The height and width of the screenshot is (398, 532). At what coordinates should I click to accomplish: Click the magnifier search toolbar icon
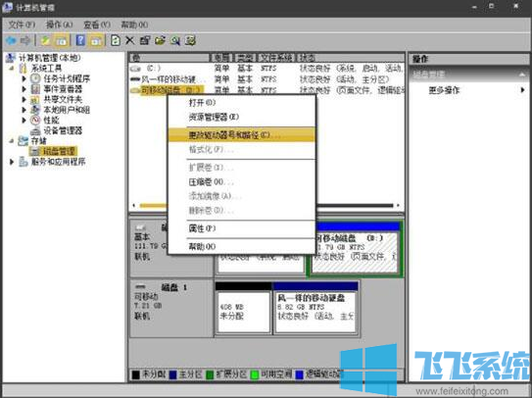pyautogui.click(x=175, y=41)
